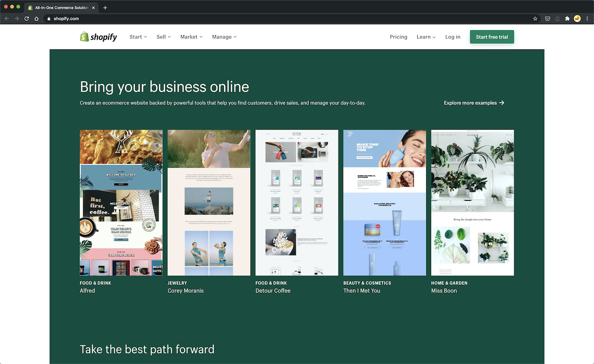Open the browser home page icon
This screenshot has height=364, width=594.
point(37,18)
